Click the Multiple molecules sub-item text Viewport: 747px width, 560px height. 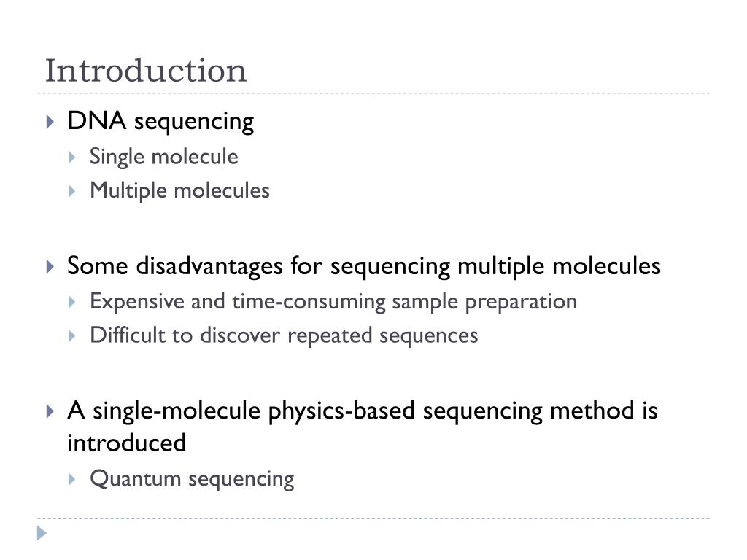point(179,190)
